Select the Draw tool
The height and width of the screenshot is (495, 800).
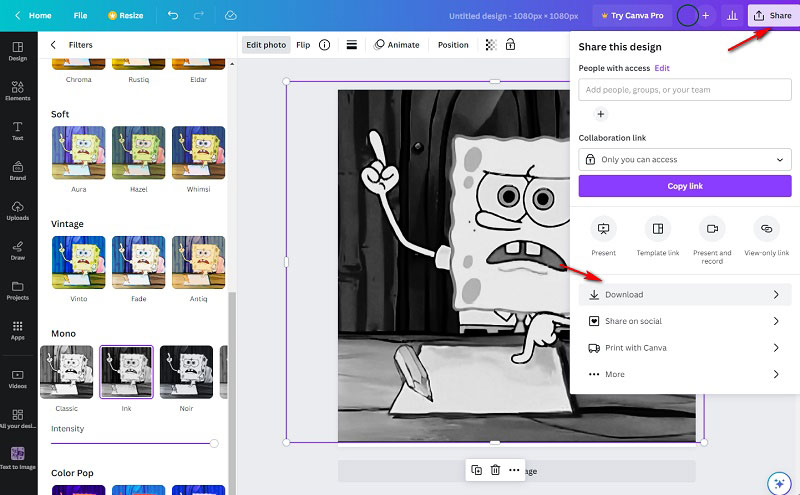pyautogui.click(x=17, y=250)
